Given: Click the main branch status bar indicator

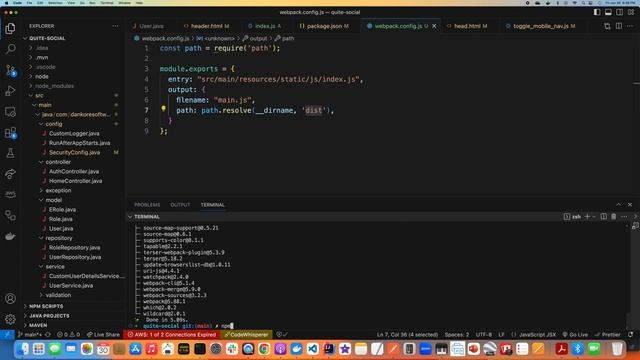Looking at the screenshot, I should pos(30,335).
